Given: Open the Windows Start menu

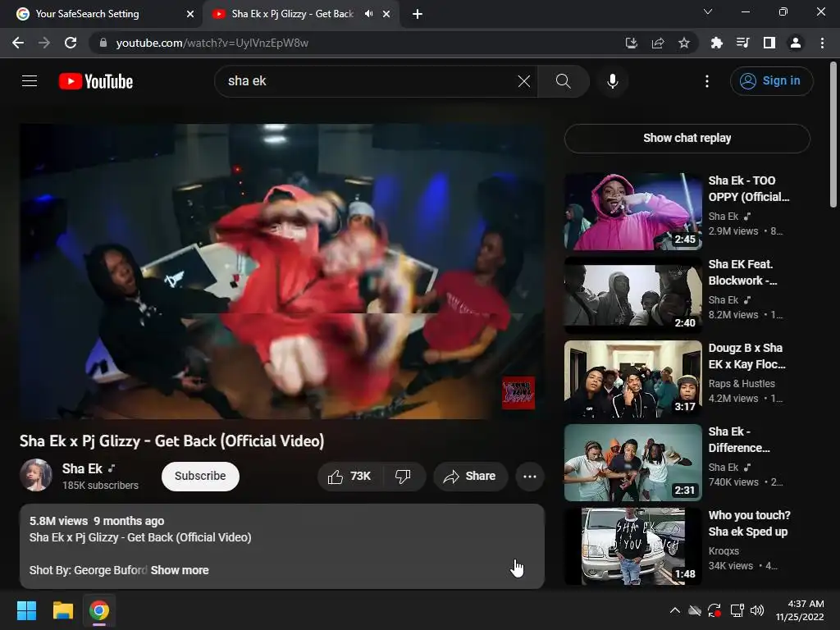Looking at the screenshot, I should [x=26, y=610].
